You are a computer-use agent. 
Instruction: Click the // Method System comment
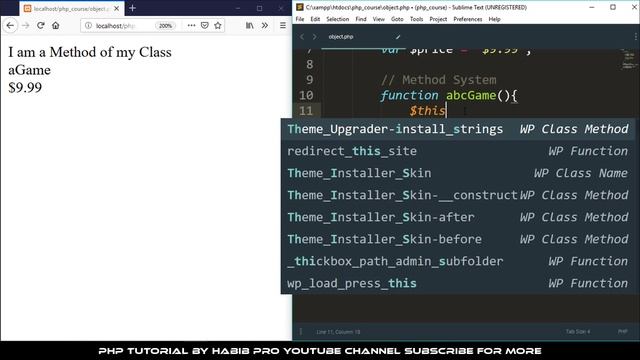[x=439, y=80]
